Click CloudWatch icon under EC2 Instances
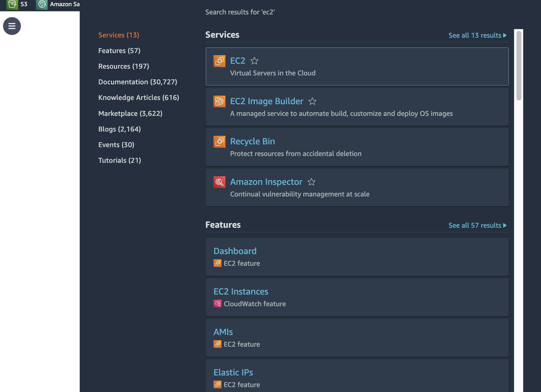The height and width of the screenshot is (392, 541). (x=217, y=304)
